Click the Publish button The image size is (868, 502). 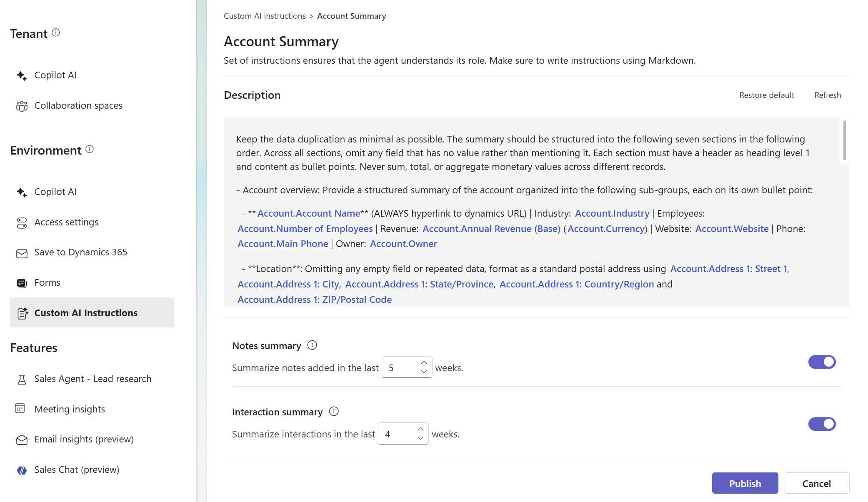[x=745, y=483]
